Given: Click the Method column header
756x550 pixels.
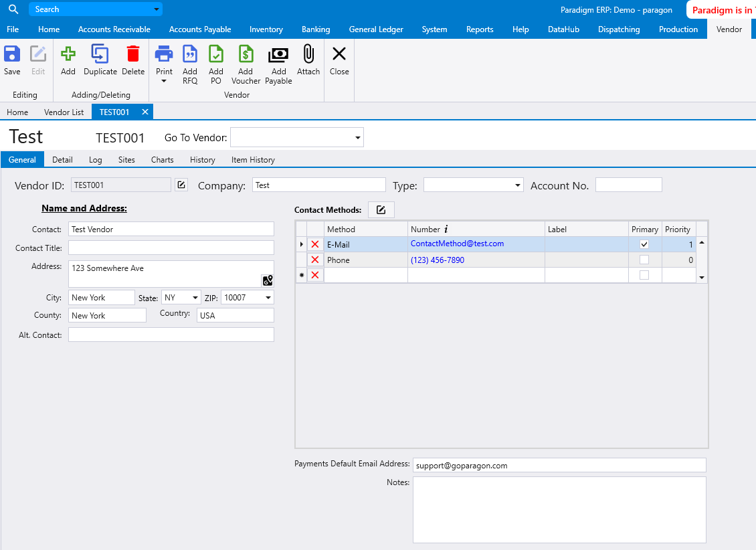Looking at the screenshot, I should (x=366, y=229).
